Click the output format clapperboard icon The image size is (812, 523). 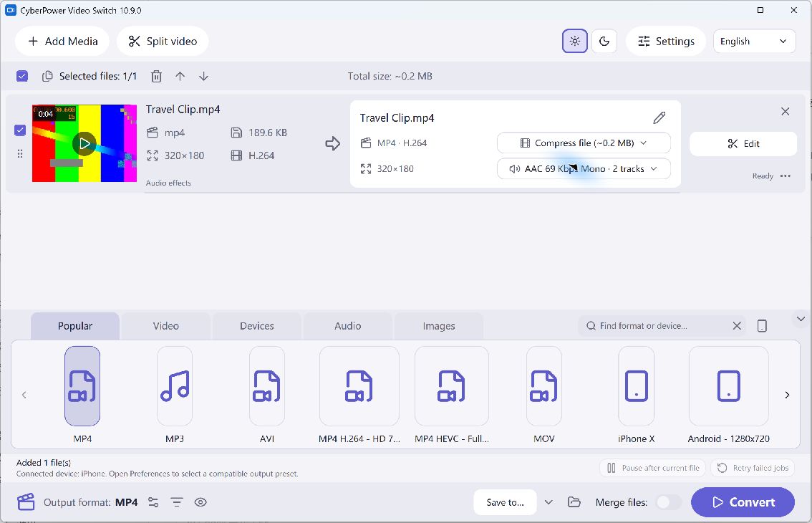tap(26, 502)
